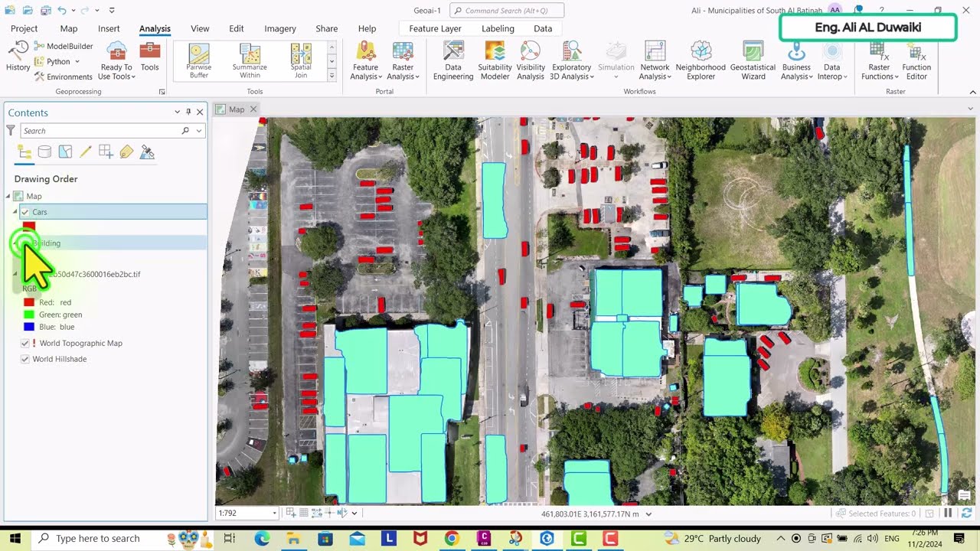Open Visibility Analysis
This screenshot has height=551, width=980.
[531, 60]
